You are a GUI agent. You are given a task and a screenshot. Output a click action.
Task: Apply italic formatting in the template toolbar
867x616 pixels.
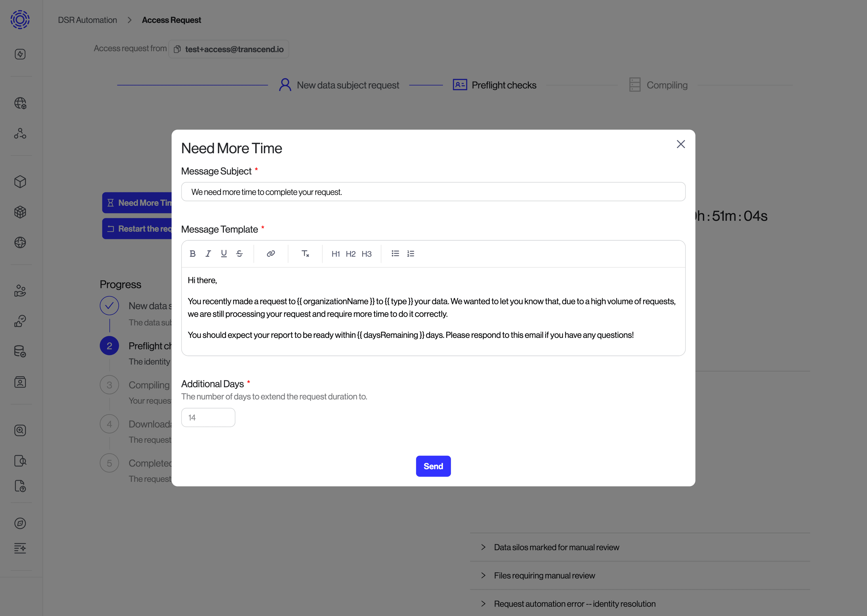208,253
